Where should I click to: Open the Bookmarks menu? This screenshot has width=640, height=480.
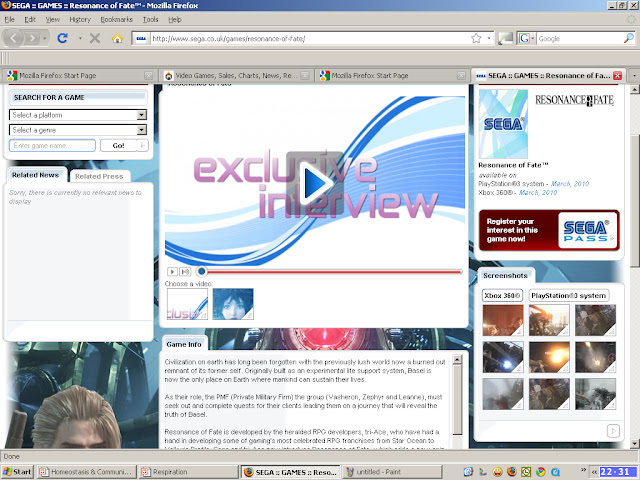(x=116, y=19)
